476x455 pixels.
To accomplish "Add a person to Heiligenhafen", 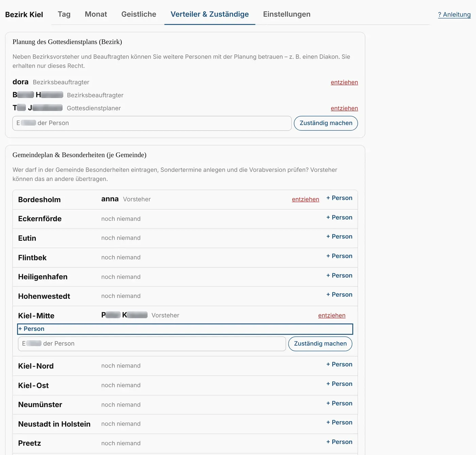I will pos(339,276).
